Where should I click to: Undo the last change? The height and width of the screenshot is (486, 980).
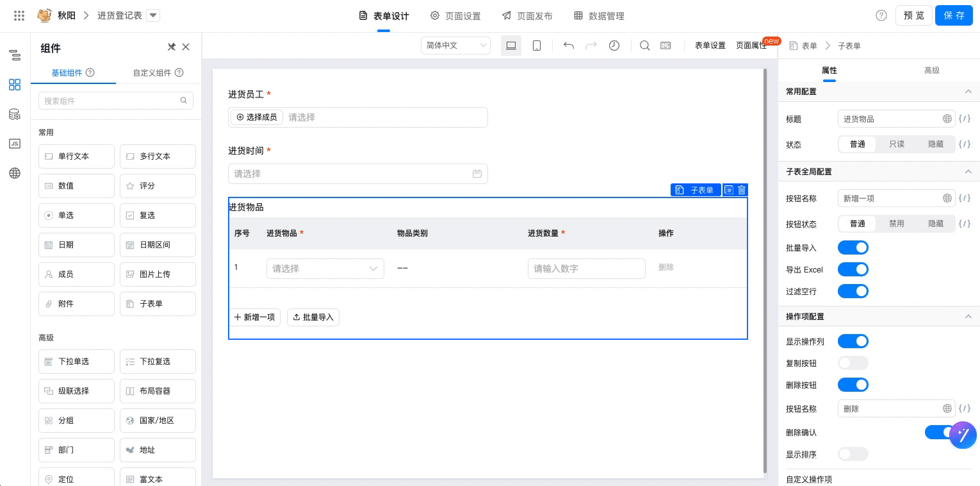pyautogui.click(x=568, y=46)
